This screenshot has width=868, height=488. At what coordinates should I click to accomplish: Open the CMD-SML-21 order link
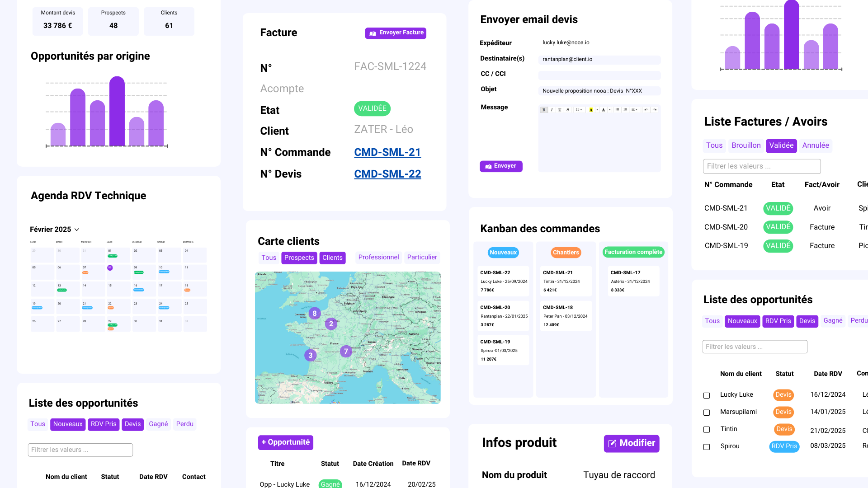(387, 152)
